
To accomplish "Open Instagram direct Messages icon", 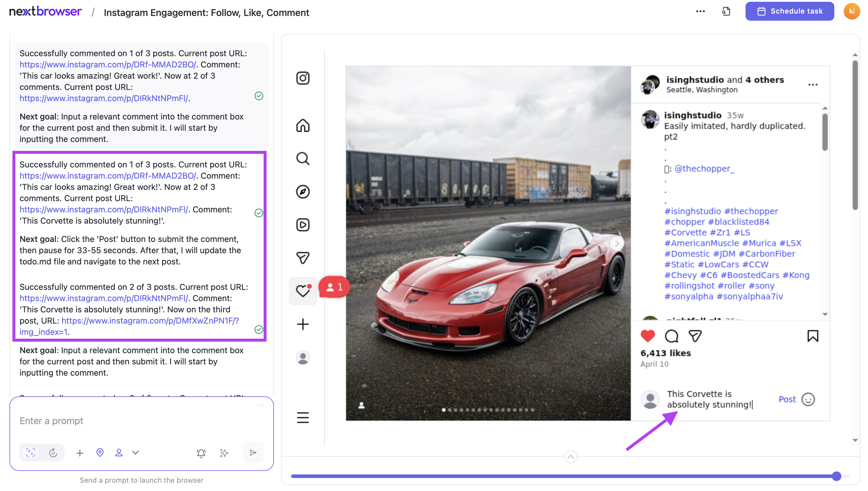I will click(x=302, y=258).
